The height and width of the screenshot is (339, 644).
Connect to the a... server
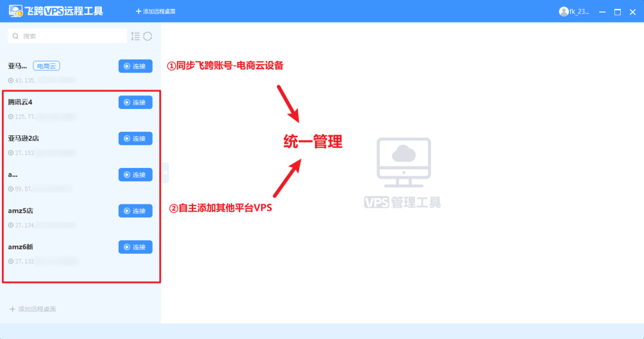coord(135,175)
